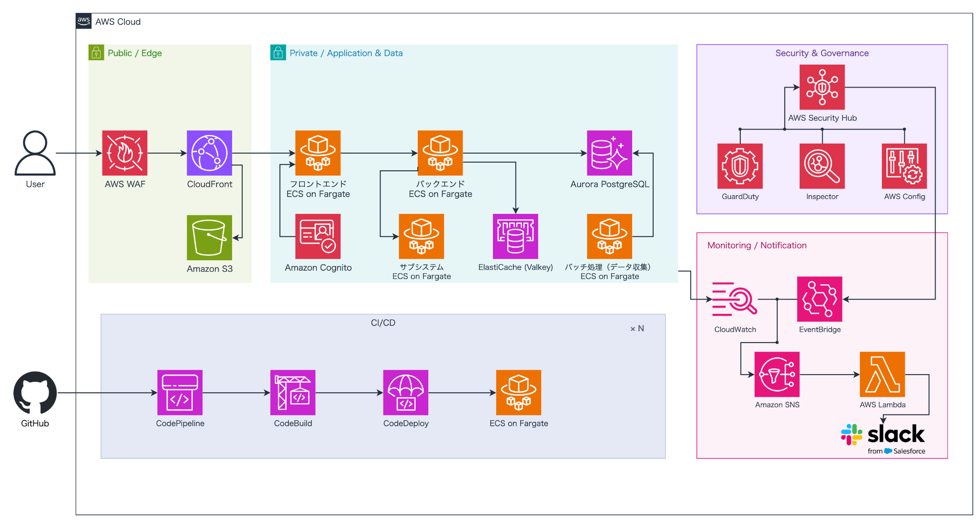
Task: Click the Amazon S3 bucket icon
Action: [209, 237]
